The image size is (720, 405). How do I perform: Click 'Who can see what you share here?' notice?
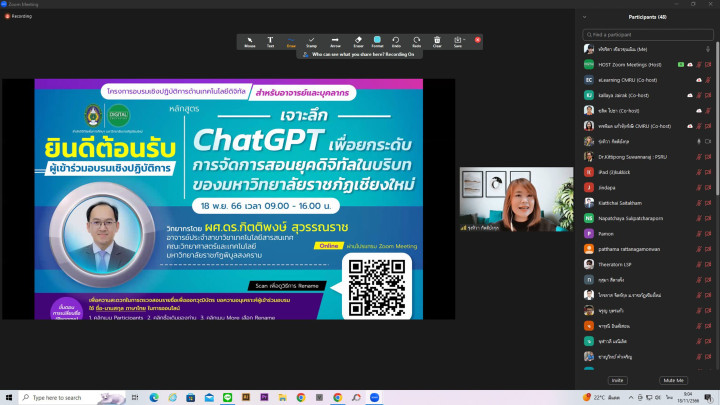359,54
